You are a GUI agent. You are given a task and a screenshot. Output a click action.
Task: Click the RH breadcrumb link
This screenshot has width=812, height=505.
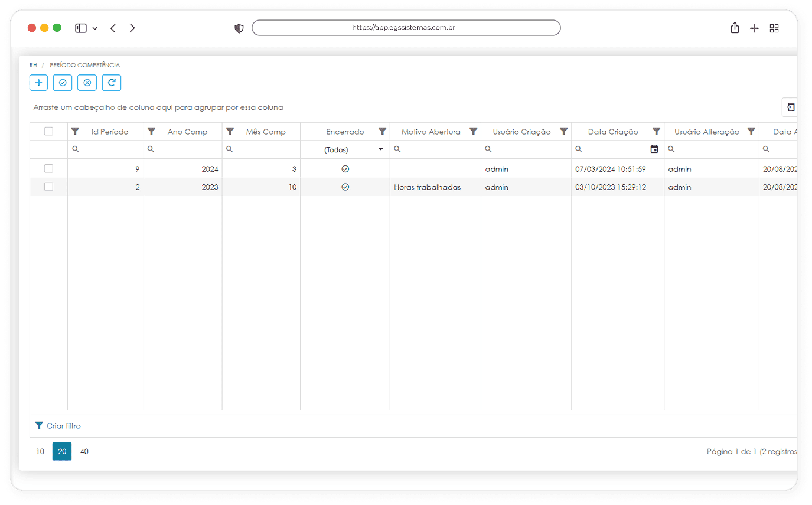pyautogui.click(x=33, y=65)
